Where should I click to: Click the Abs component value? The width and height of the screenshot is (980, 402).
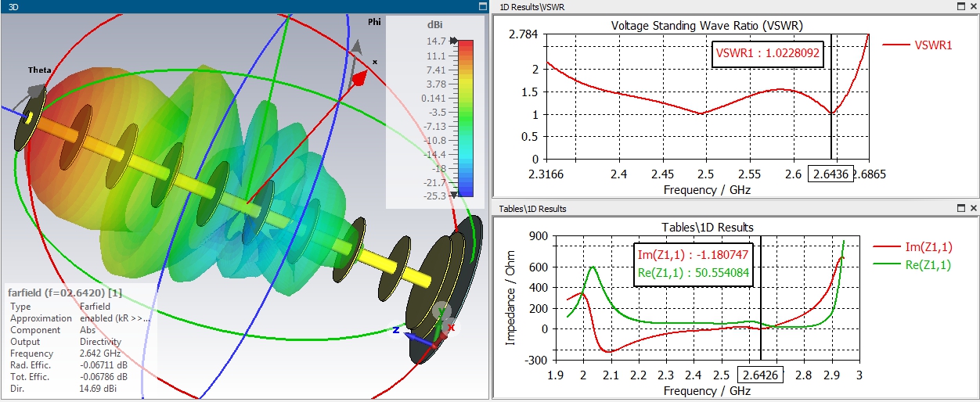tap(88, 330)
